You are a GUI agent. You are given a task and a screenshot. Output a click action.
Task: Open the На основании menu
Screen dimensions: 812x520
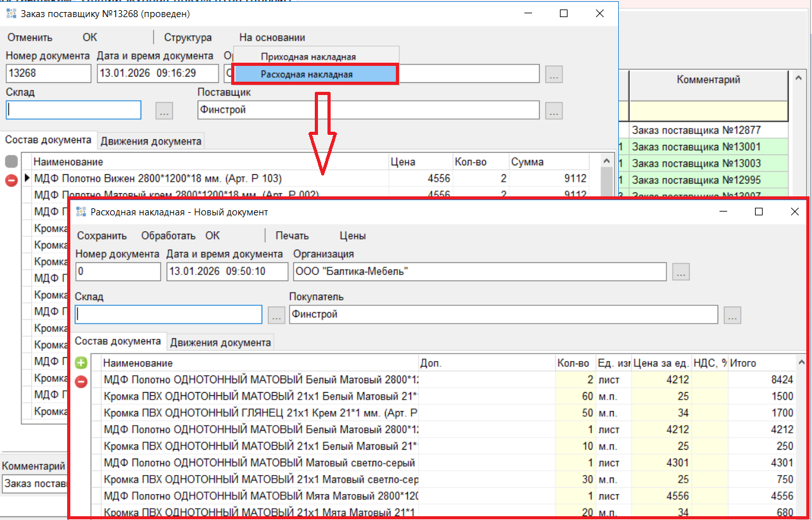(x=272, y=38)
